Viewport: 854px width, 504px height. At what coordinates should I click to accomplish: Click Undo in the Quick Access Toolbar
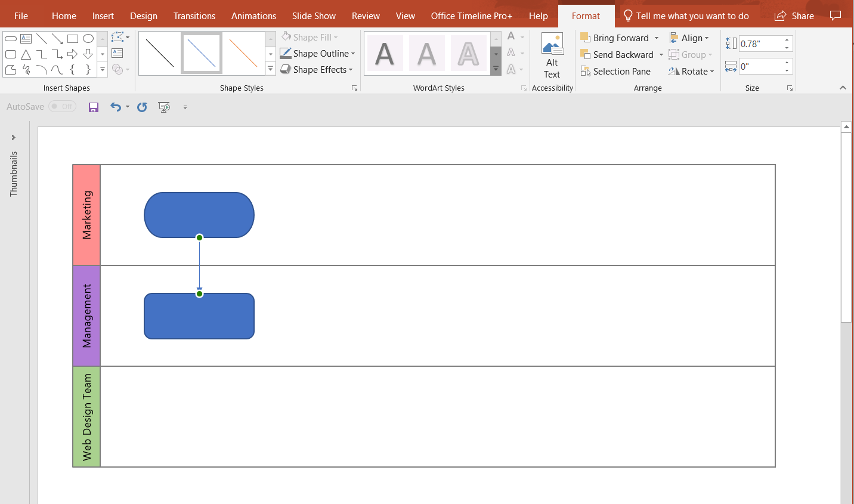(x=115, y=107)
